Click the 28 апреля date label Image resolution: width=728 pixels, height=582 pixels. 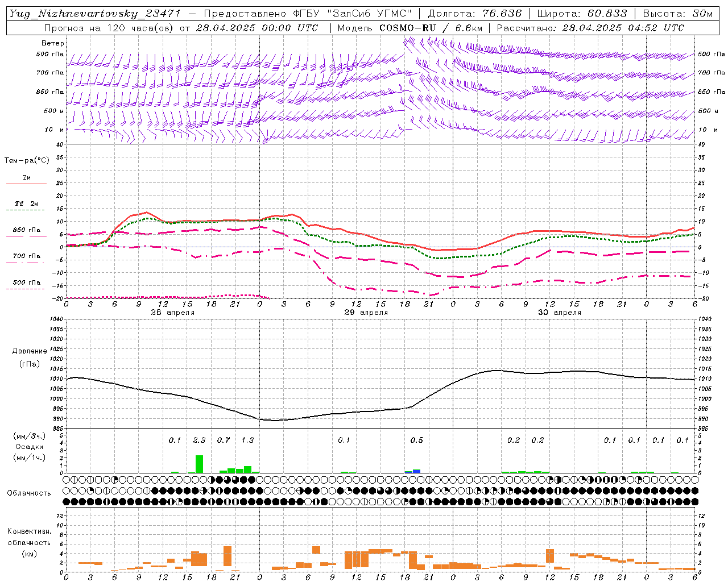172,313
